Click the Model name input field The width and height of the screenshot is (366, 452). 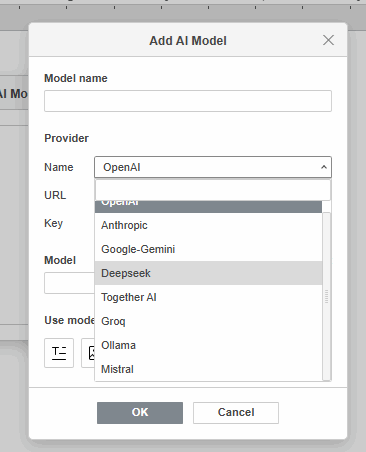coord(188,101)
